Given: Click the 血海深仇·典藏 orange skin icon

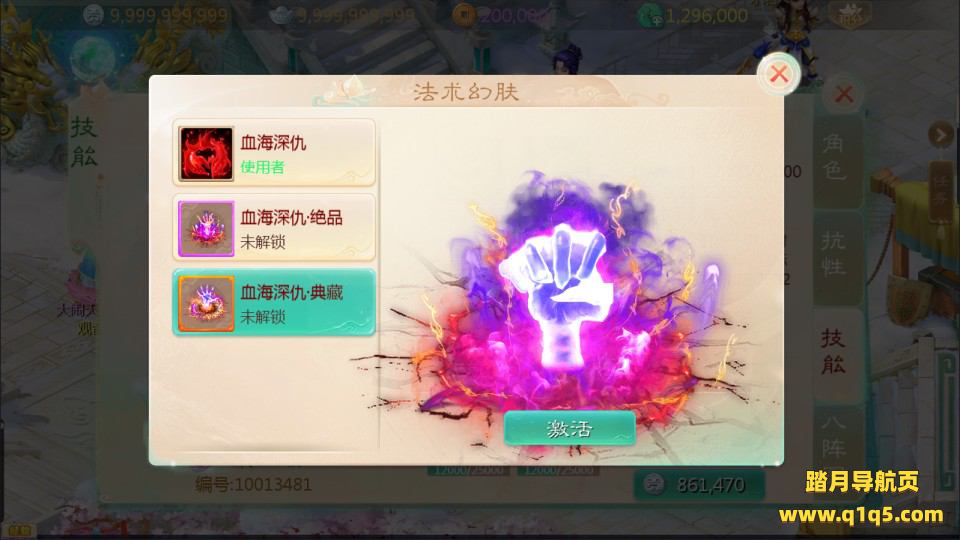Looking at the screenshot, I should [206, 303].
